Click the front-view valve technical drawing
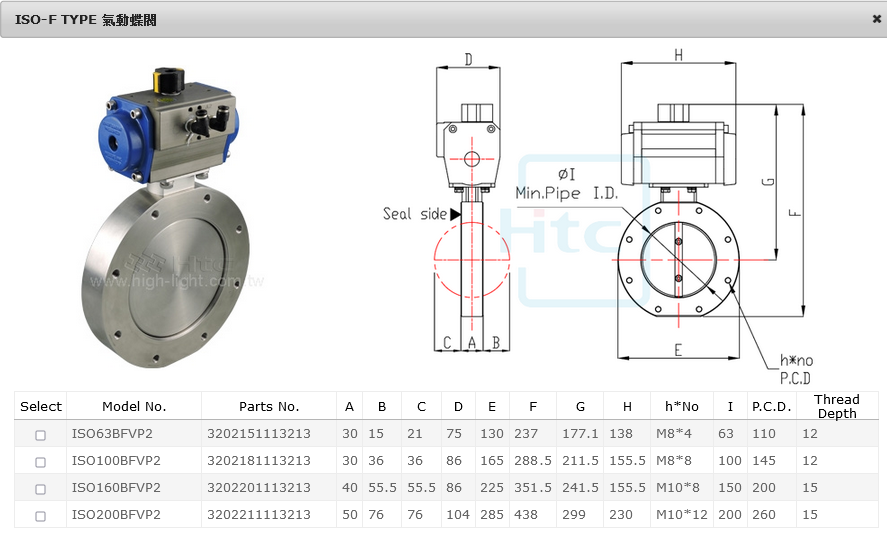Viewport: 887px width, 537px height. point(690,210)
